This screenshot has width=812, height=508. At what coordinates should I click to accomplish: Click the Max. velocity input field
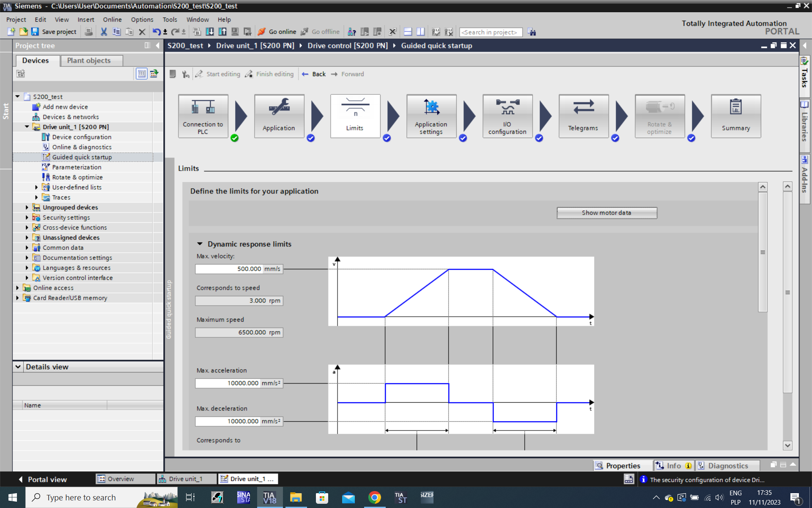pos(229,269)
